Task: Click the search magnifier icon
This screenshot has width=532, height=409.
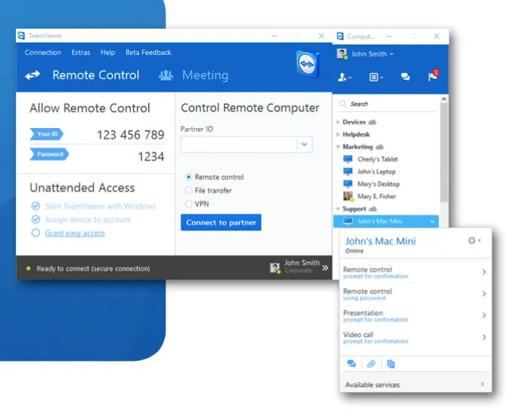Action: pyautogui.click(x=342, y=104)
